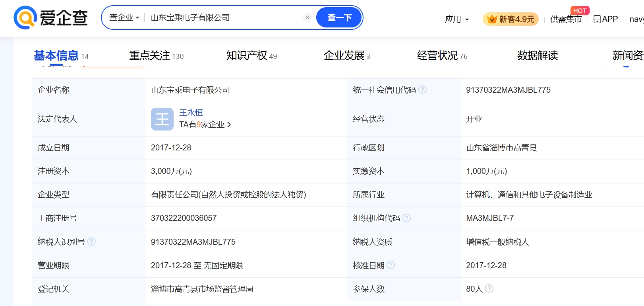Click the APP phone icon
644x306 pixels.
(597, 19)
